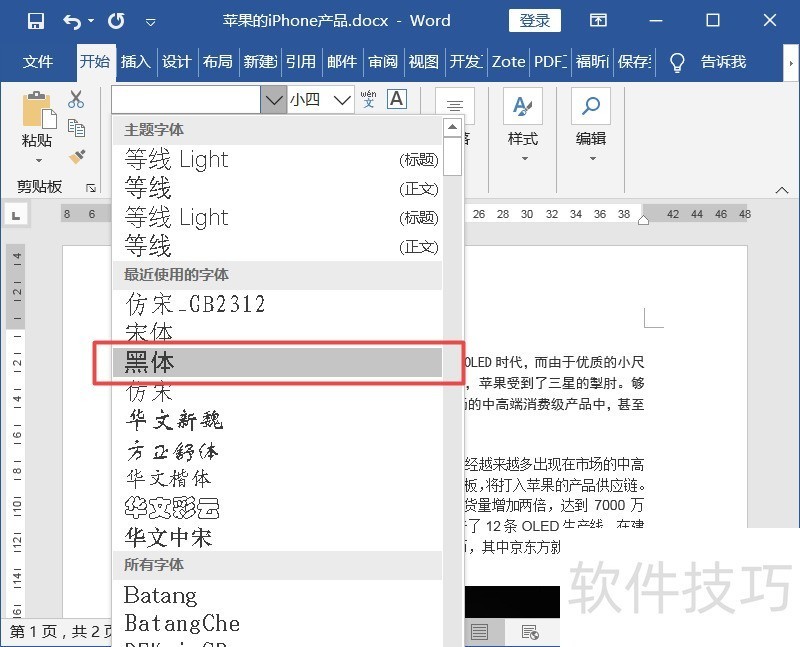Cut selection with scissors icon
The width and height of the screenshot is (800, 647).
pyautogui.click(x=76, y=99)
